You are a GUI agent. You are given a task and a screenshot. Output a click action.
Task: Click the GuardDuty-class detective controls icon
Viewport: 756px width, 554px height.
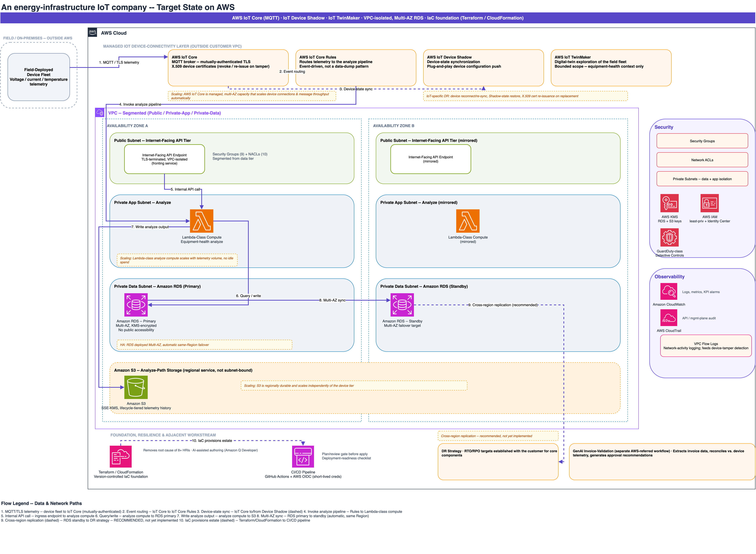[x=669, y=237]
